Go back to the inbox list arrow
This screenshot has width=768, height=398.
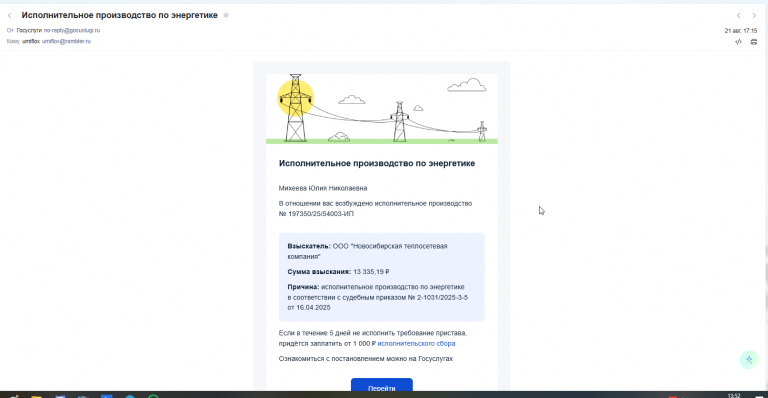[x=9, y=16]
